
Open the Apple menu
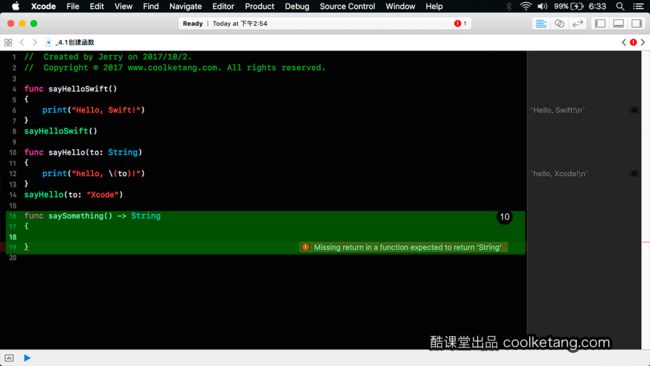(x=15, y=6)
